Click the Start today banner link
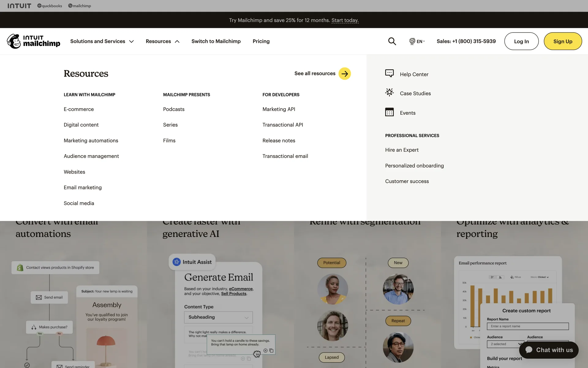Screen dimensions: 588x368 tap(345, 20)
